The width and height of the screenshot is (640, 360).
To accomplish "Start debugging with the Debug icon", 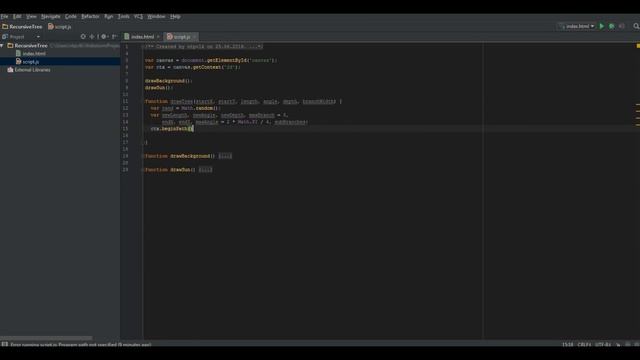I will click(x=611, y=26).
